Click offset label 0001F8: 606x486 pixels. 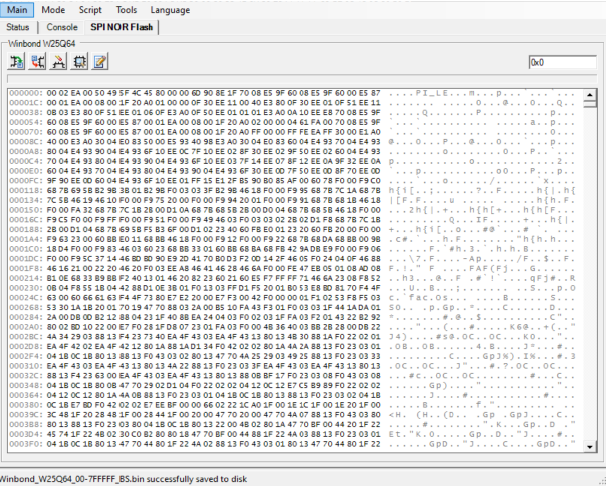click(26, 268)
